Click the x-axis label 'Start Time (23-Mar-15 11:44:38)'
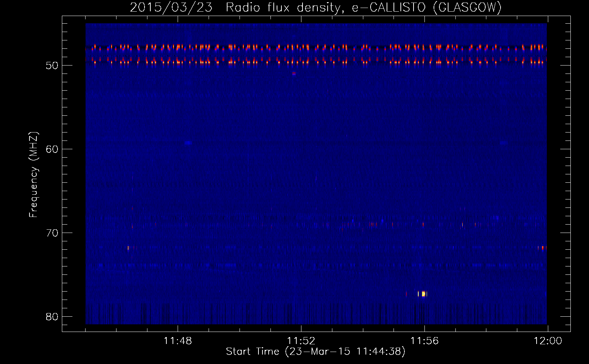The height and width of the screenshot is (364, 589). point(316,352)
